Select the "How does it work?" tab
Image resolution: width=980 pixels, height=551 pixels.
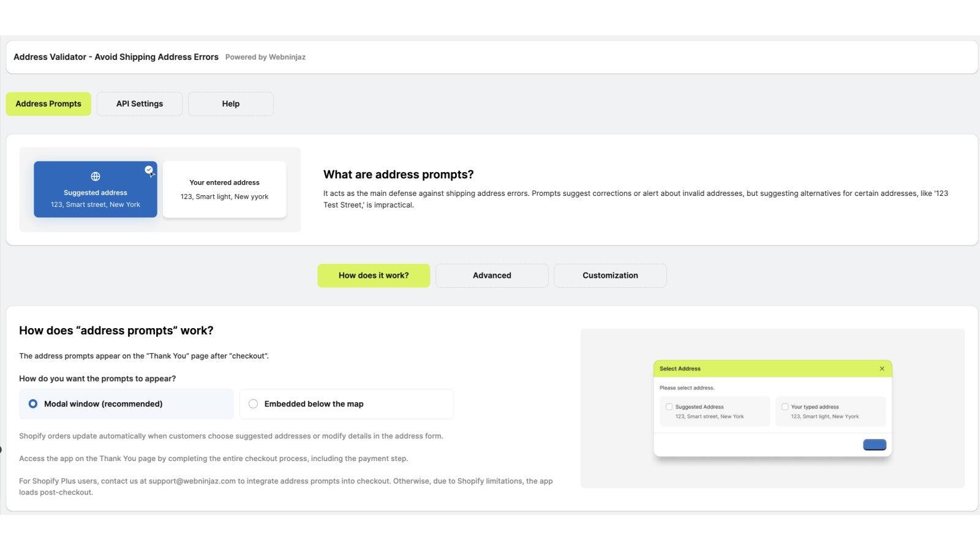click(x=374, y=275)
